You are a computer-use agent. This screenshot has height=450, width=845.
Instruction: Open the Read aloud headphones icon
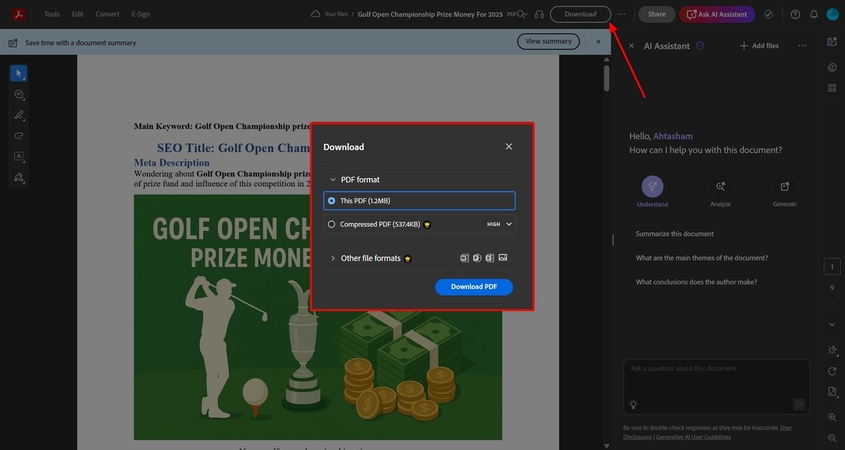click(x=539, y=15)
